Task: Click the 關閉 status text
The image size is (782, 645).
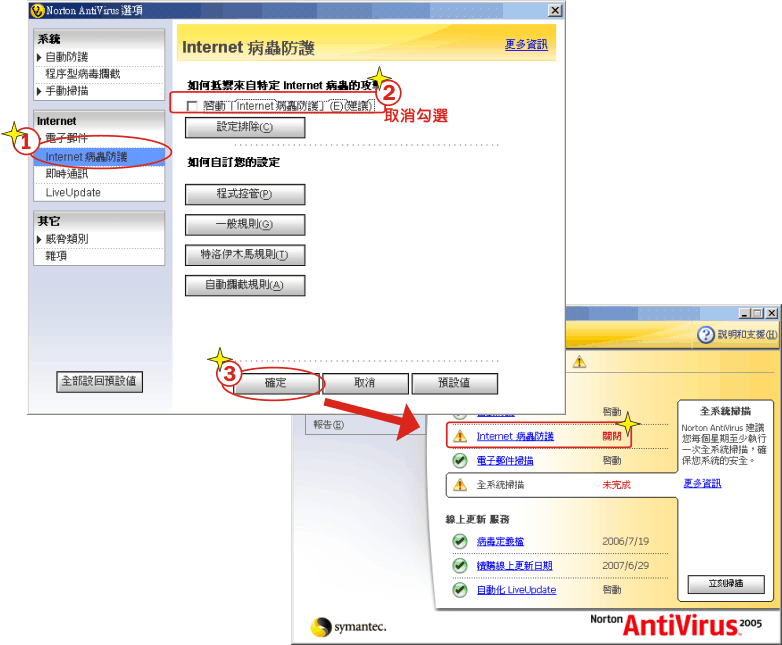Action: (x=612, y=436)
